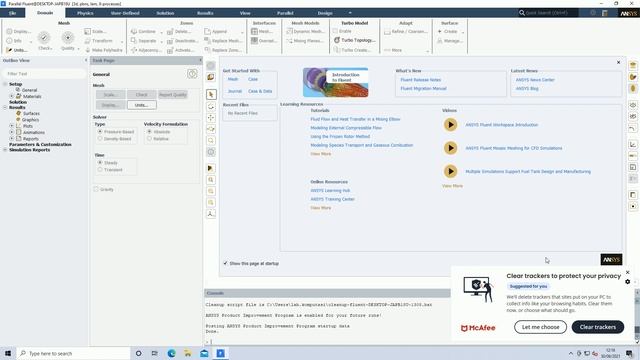The height and width of the screenshot is (360, 640).
Task: Click the mesh Quality icon in ribbon
Action: tap(68, 38)
